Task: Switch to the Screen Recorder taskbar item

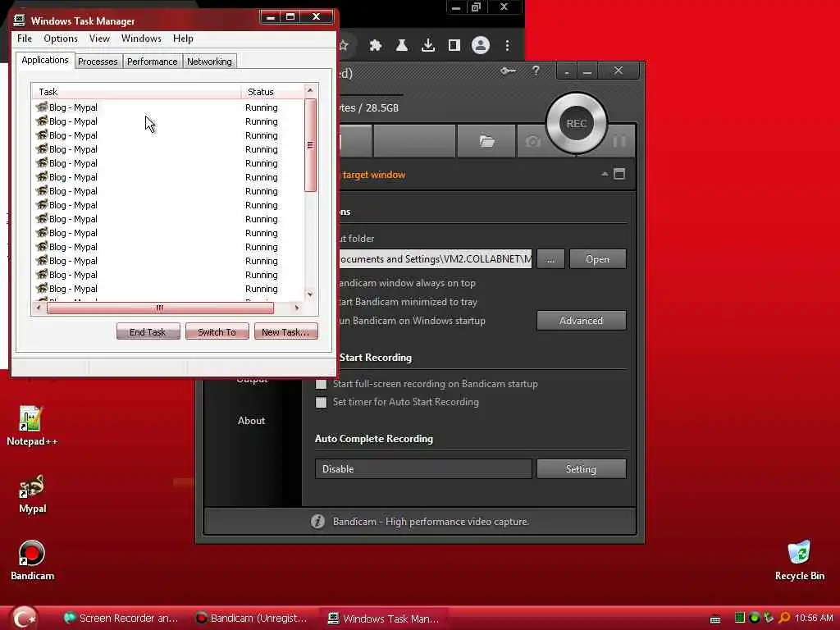Action: point(121,619)
